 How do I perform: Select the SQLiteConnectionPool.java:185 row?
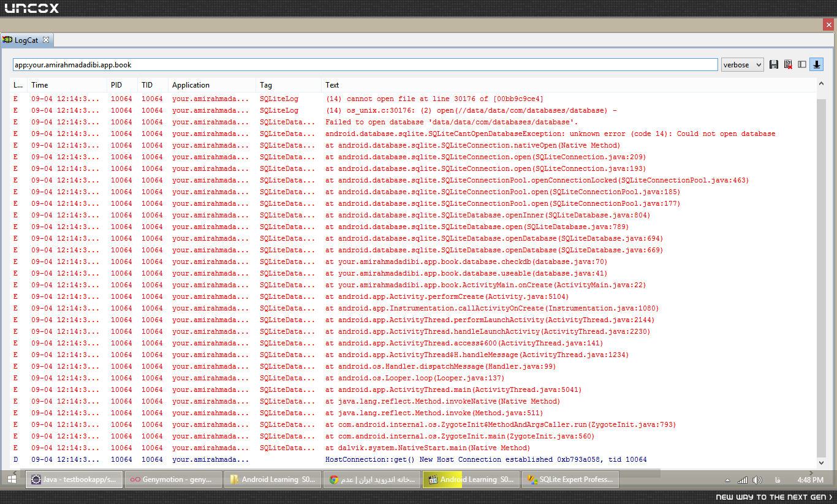click(x=414, y=192)
